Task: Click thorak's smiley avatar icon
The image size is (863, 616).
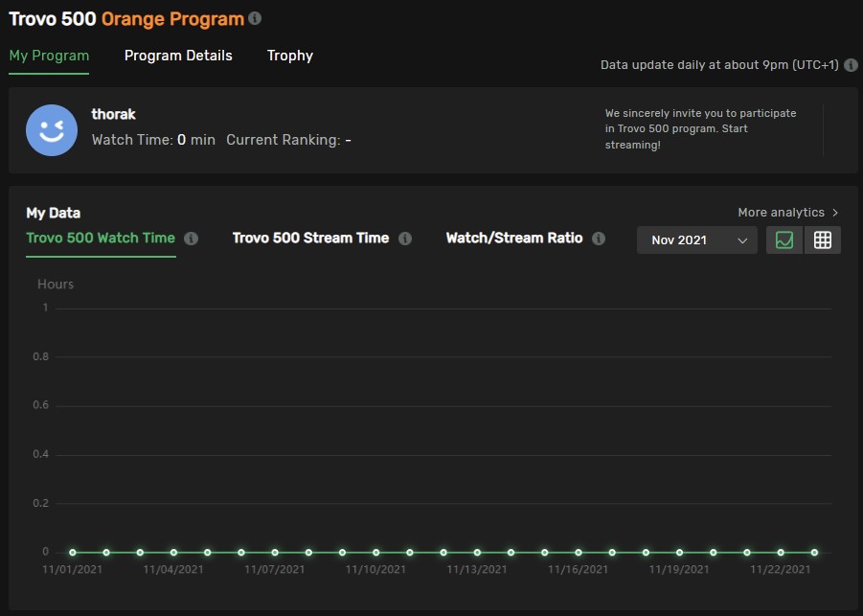Action: click(x=52, y=130)
